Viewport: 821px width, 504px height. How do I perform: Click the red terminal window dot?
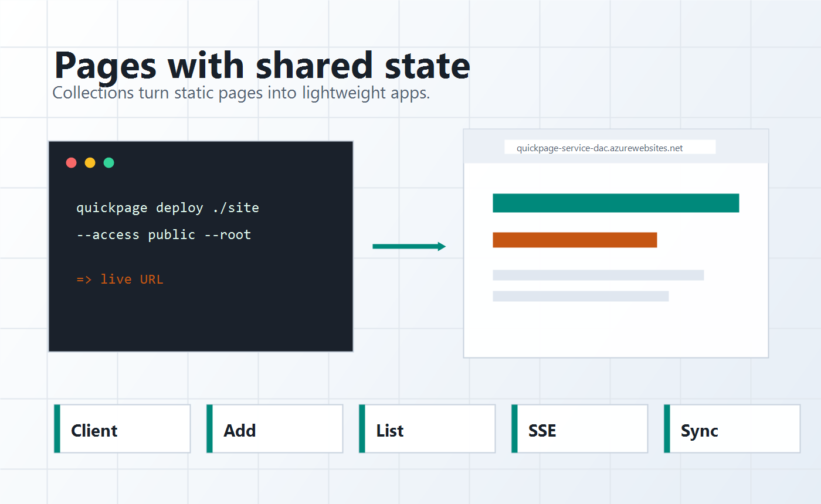(x=72, y=163)
